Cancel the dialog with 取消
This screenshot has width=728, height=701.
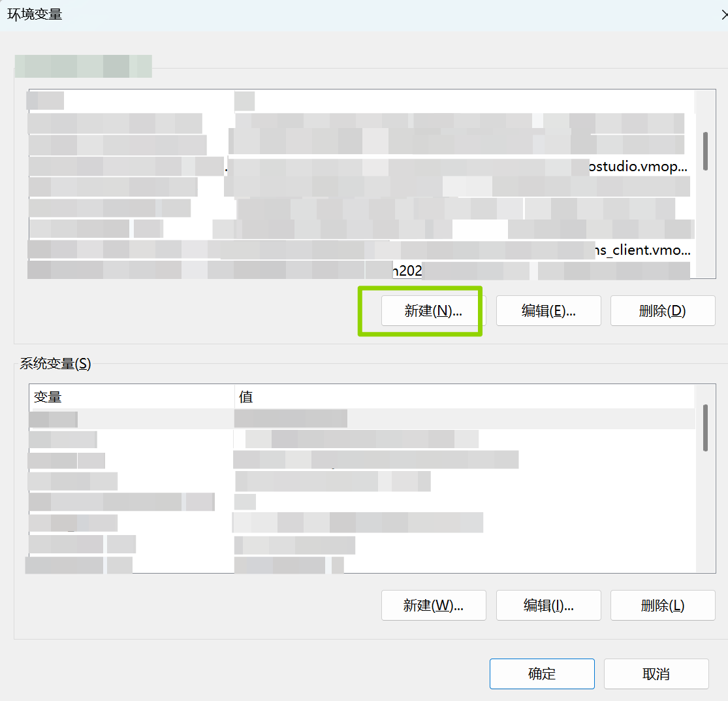pos(656,674)
